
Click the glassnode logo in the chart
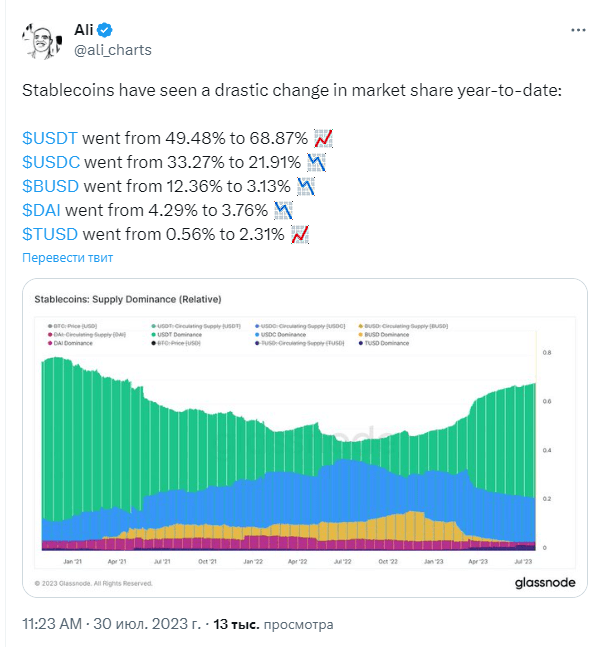coord(545,583)
